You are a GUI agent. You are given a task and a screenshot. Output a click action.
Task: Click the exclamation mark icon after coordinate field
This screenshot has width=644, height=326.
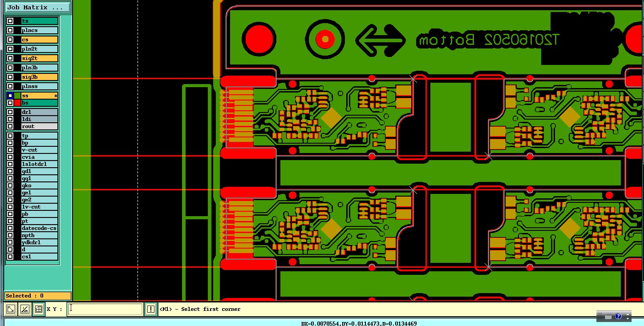151,309
